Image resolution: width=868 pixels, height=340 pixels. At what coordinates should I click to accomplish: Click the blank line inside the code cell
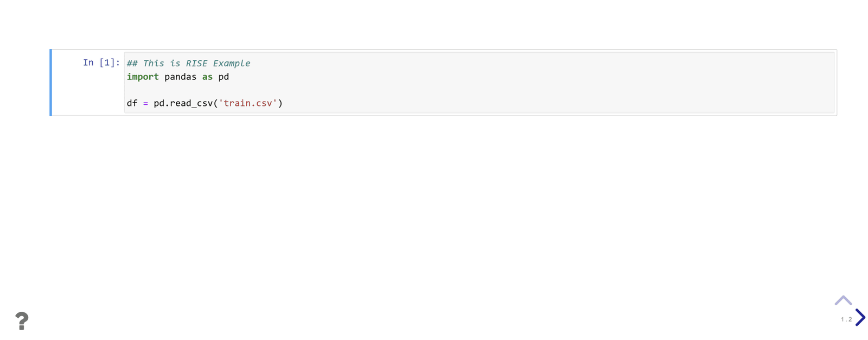(479, 90)
